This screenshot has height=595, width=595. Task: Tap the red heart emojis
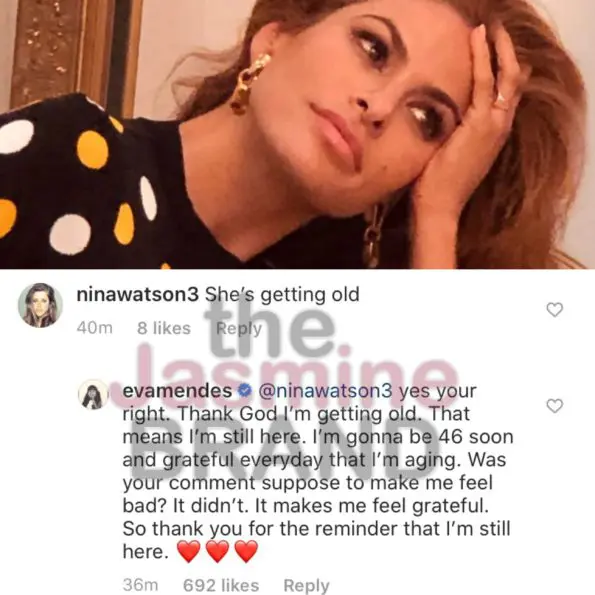(217, 551)
